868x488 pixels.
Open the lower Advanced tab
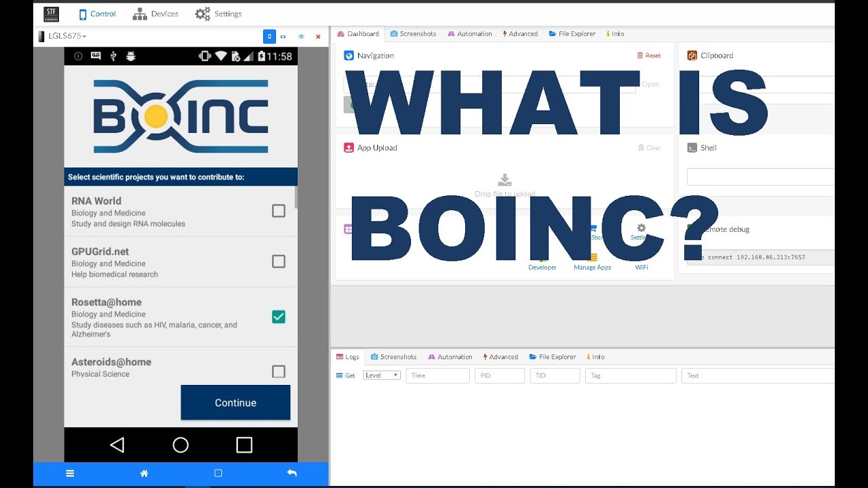click(500, 357)
